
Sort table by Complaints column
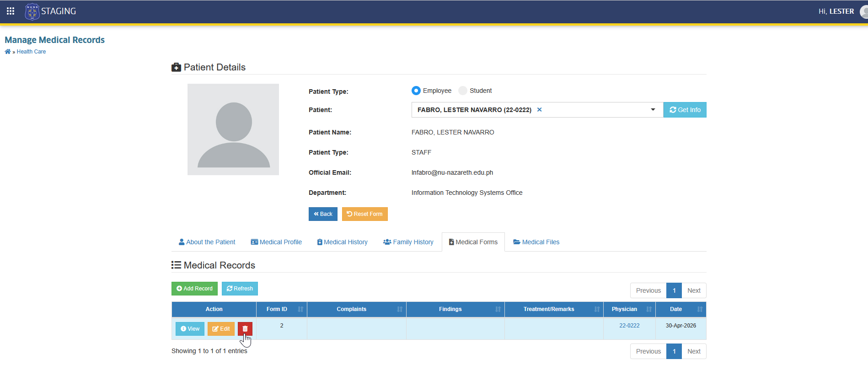tap(357, 309)
